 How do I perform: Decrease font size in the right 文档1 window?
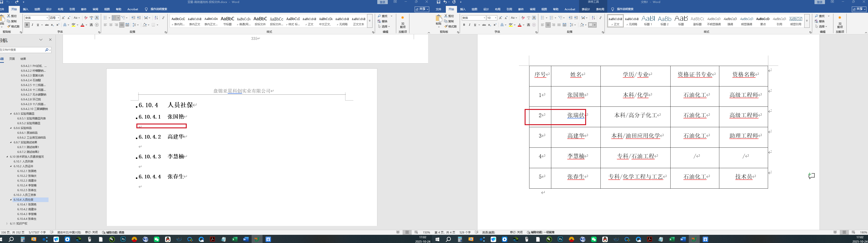(506, 18)
